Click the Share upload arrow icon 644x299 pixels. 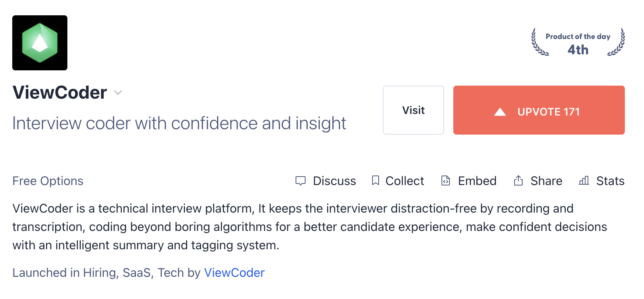518,180
